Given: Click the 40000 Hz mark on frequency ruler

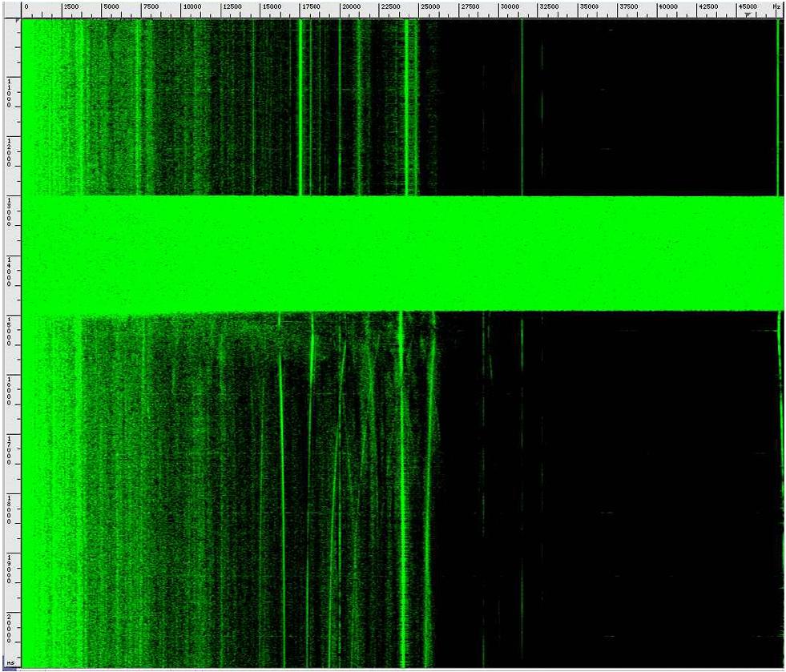Looking at the screenshot, I should pos(667,8).
